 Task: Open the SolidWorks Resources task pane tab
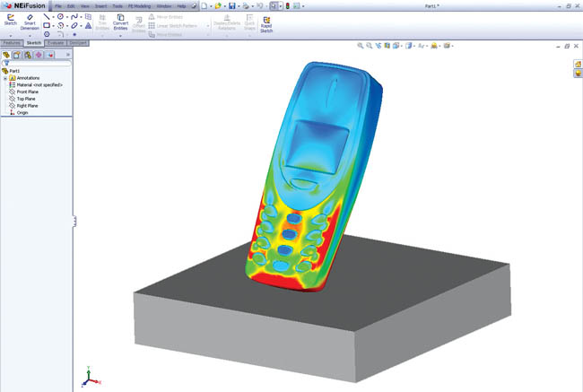pyautogui.click(x=578, y=64)
